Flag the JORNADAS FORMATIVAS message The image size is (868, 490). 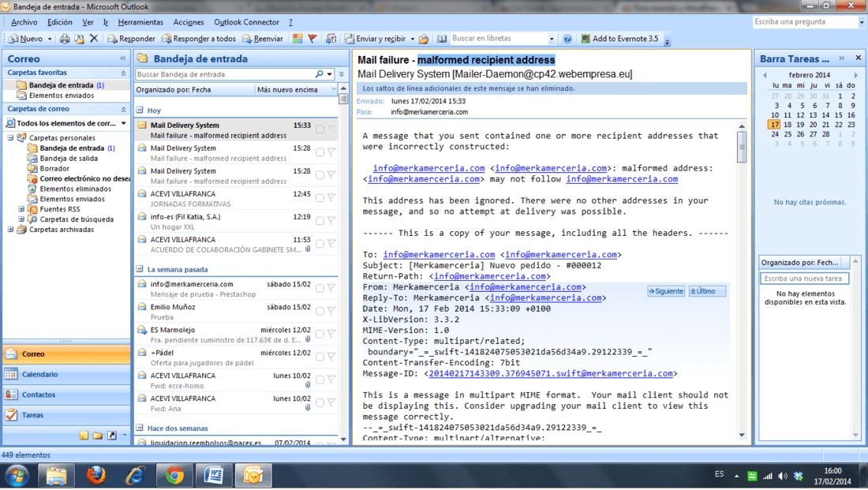click(331, 198)
